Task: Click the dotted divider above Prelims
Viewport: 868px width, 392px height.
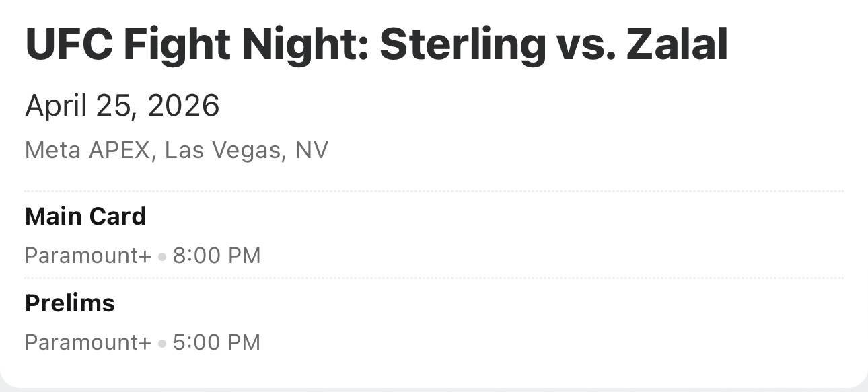Action: [434, 278]
